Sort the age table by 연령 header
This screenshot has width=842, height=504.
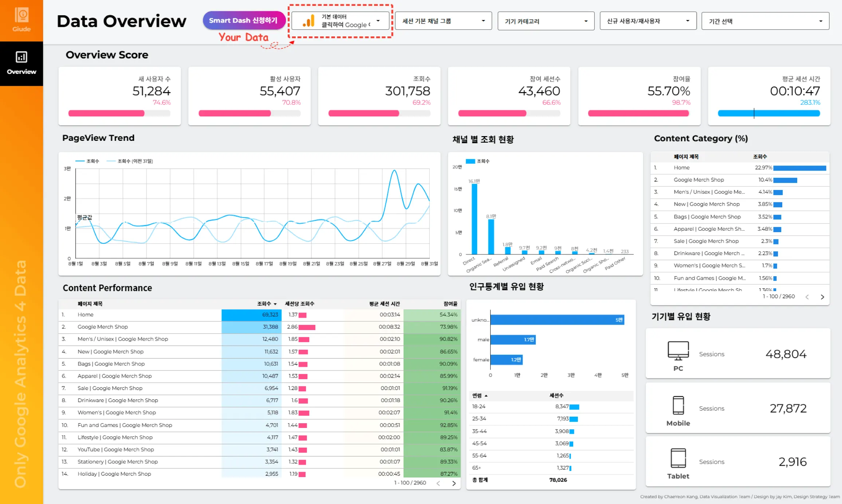(x=480, y=395)
